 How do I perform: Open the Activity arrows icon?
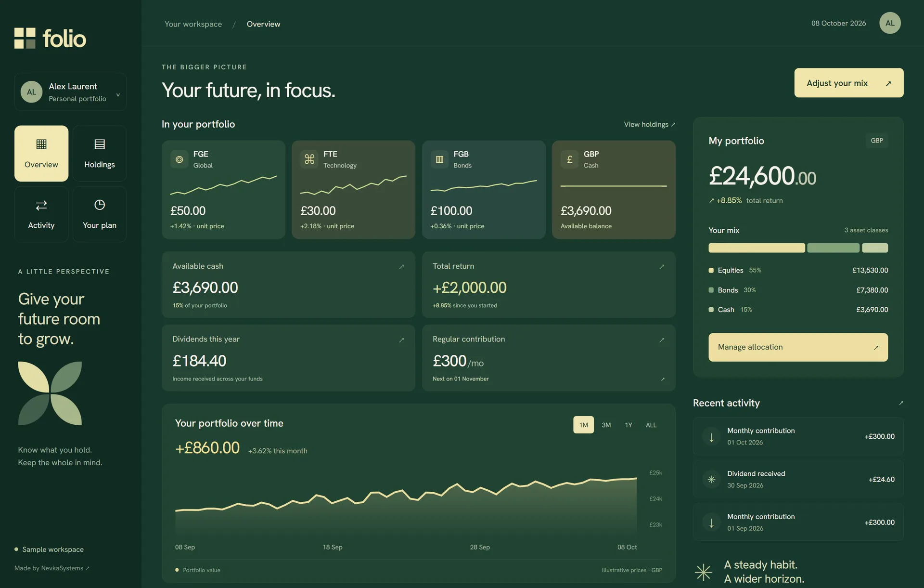(41, 205)
